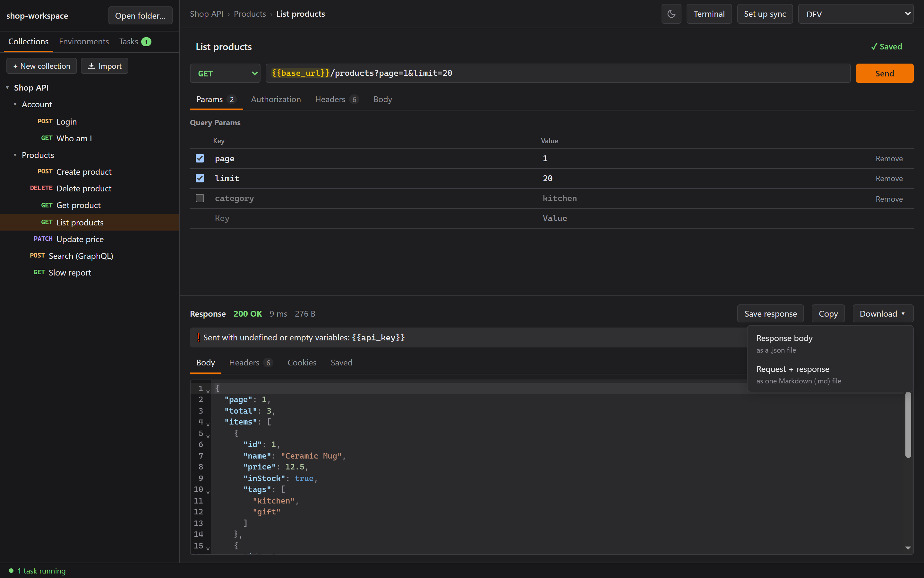924x578 pixels.
Task: Uncheck the page query parameter
Action: coord(200,158)
